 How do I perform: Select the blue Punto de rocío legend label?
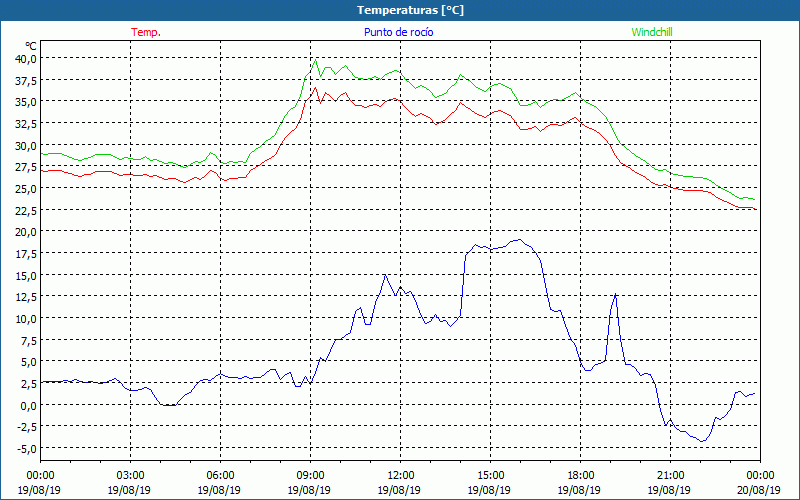click(398, 32)
